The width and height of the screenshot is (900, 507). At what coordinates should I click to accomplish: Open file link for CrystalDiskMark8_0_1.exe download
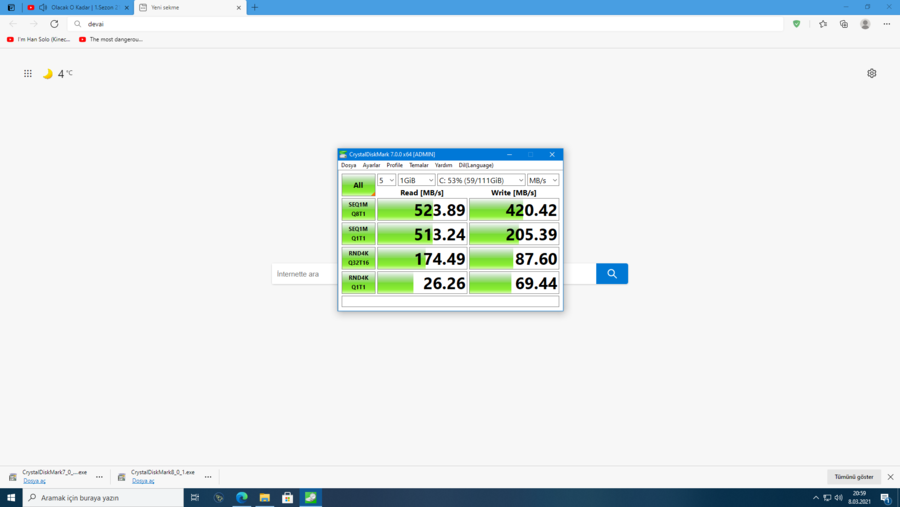(x=143, y=481)
